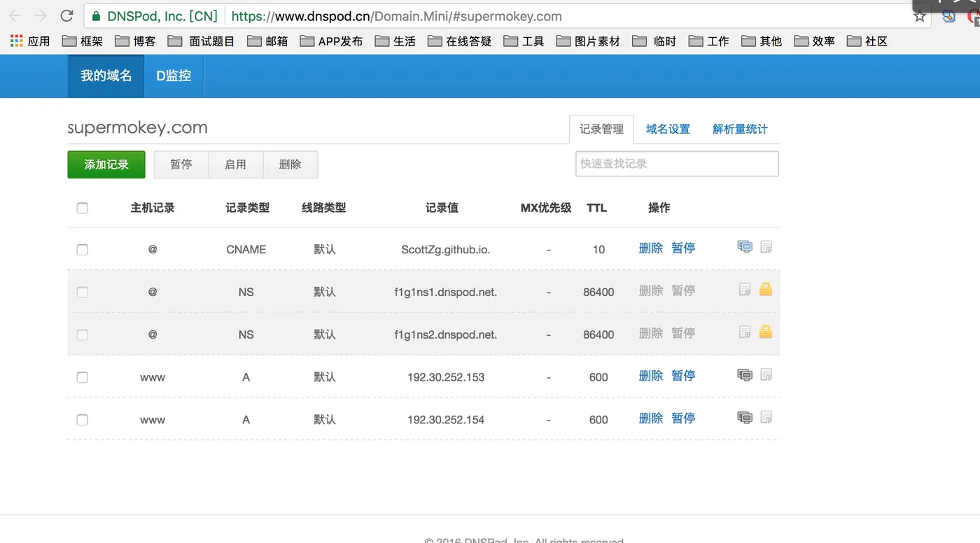Click lock icon on f1g1ns1.dnspod.net row
The width and height of the screenshot is (980, 543).
point(766,288)
